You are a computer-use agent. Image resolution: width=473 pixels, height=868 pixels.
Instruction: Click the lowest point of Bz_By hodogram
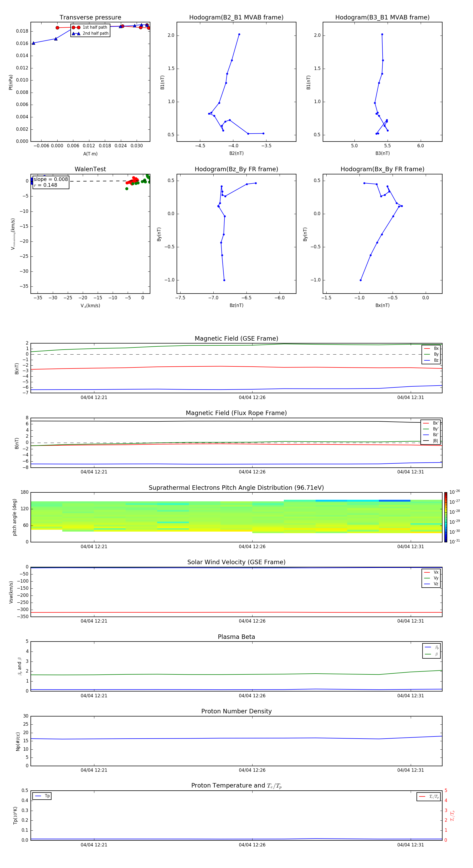click(x=224, y=280)
